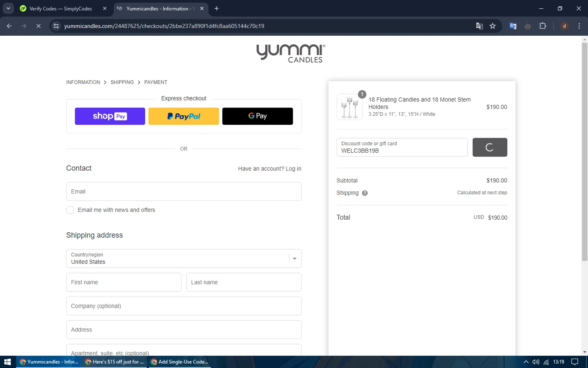Open the Windows Start menu
Viewport: 588px width, 368px height.
pos(7,362)
